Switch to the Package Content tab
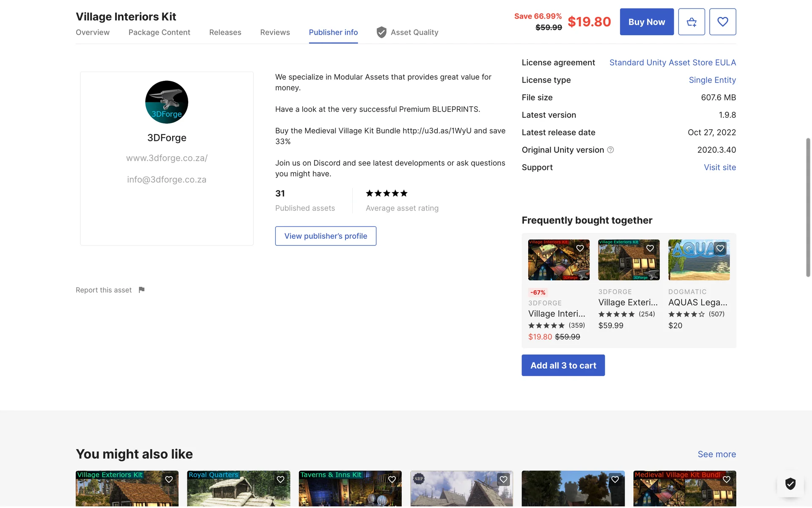 click(x=159, y=33)
